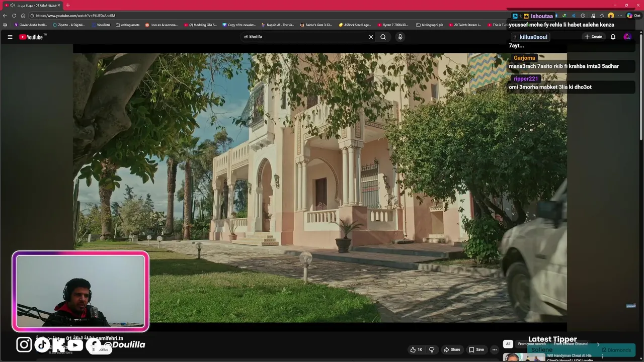Click the YouTube icon in overlay

(75, 344)
